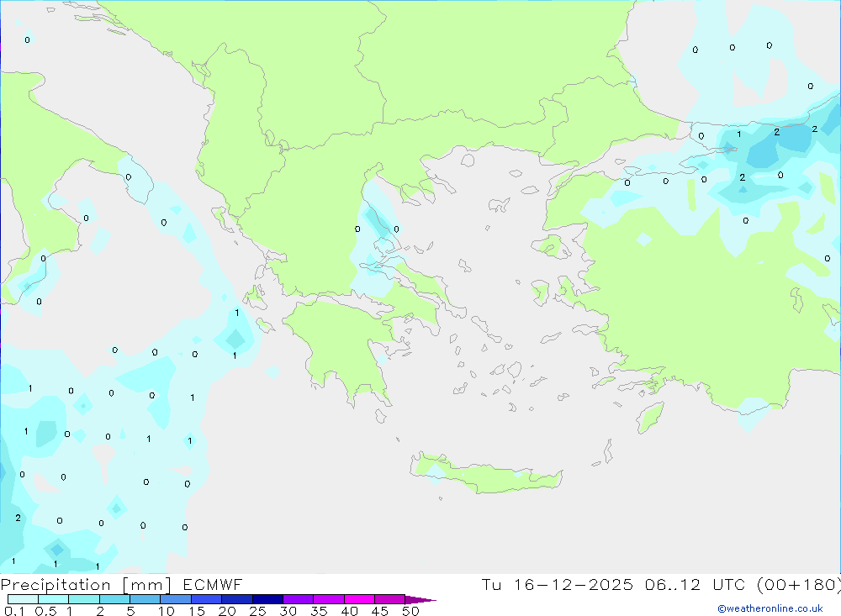Image resolution: width=841 pixels, height=616 pixels.
Task: Select the 5–10 mm legend color segment
Action: pos(145,599)
